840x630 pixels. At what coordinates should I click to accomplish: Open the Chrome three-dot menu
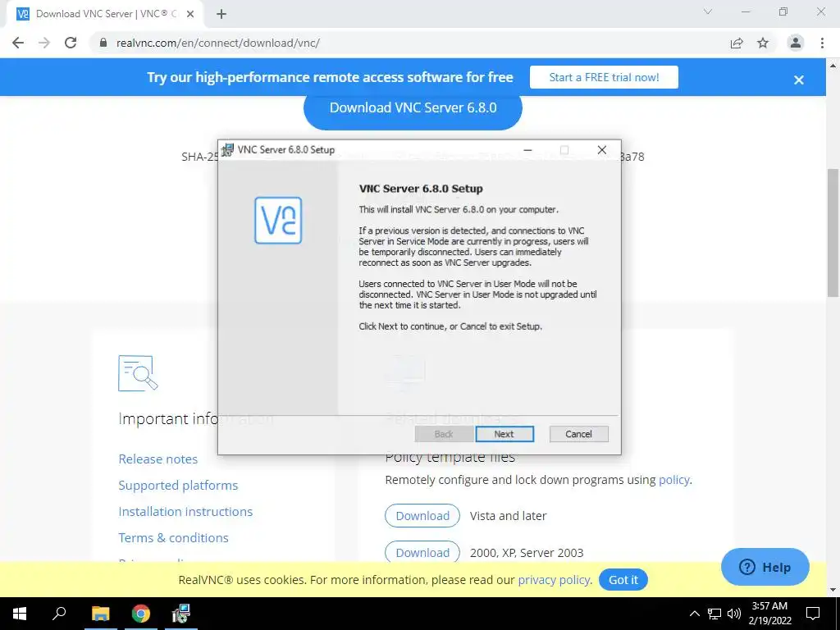click(x=822, y=43)
